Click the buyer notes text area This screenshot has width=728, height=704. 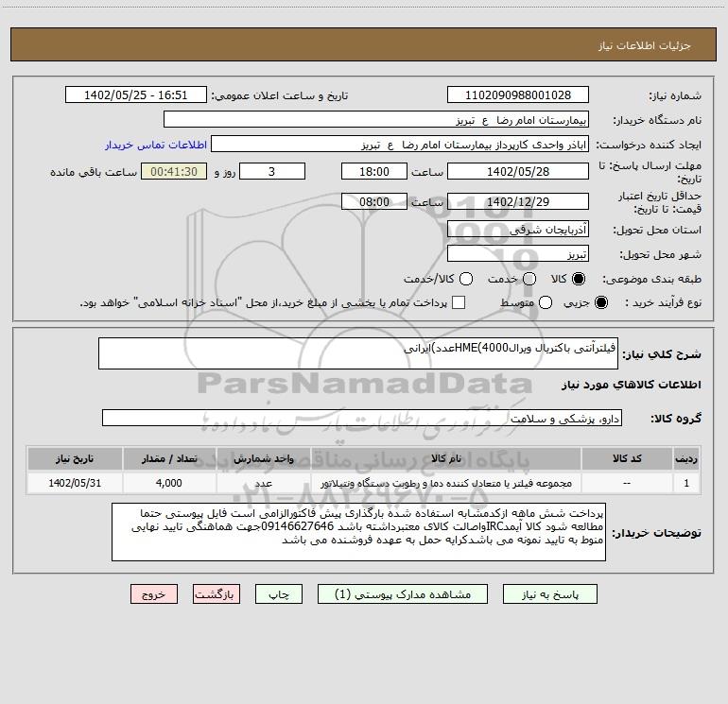pos(358,532)
